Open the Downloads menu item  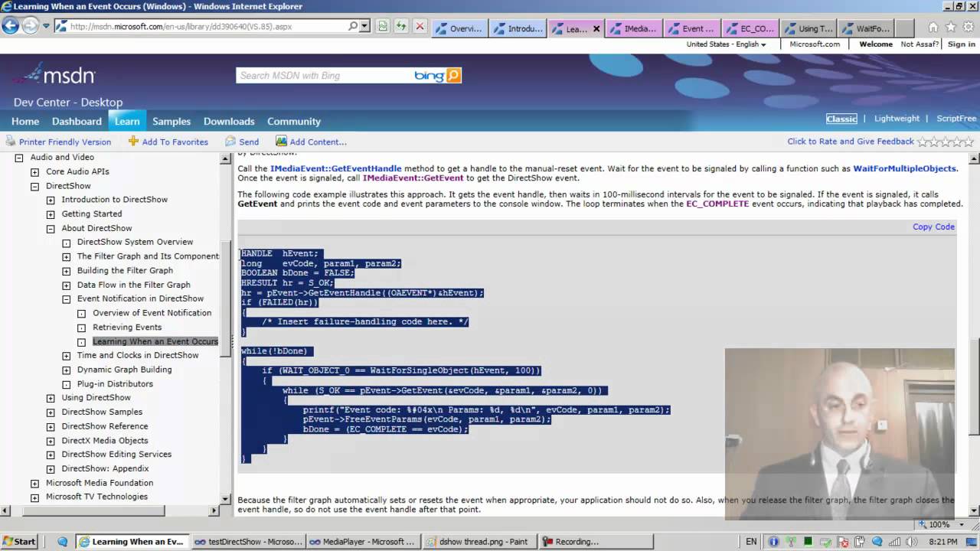229,121
